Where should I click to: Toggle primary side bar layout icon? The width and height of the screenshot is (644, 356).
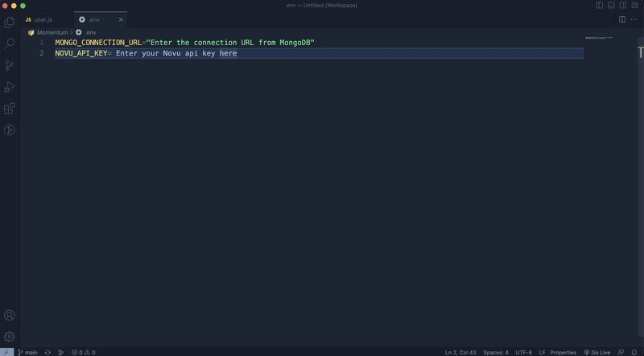pyautogui.click(x=600, y=6)
